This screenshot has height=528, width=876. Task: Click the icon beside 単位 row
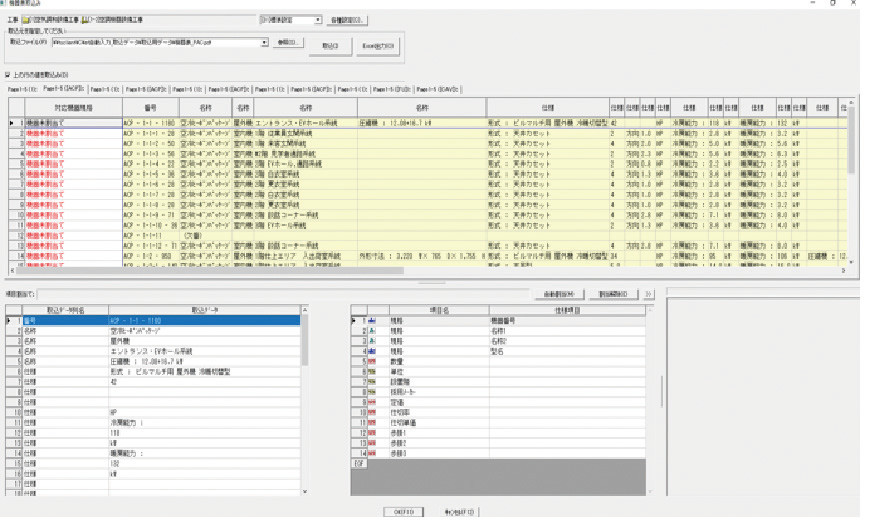click(372, 372)
